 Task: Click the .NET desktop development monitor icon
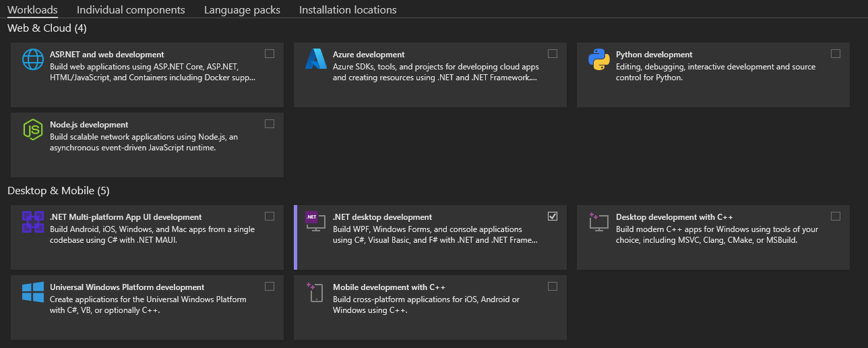[x=316, y=222]
